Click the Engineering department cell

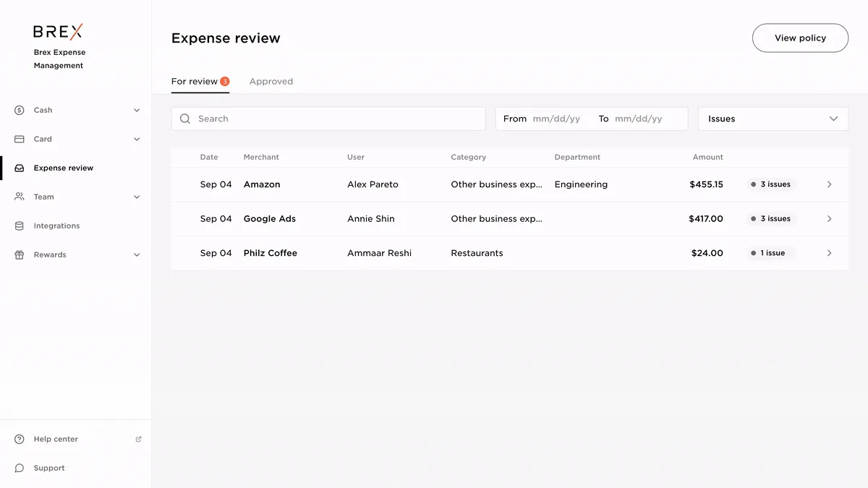click(581, 184)
